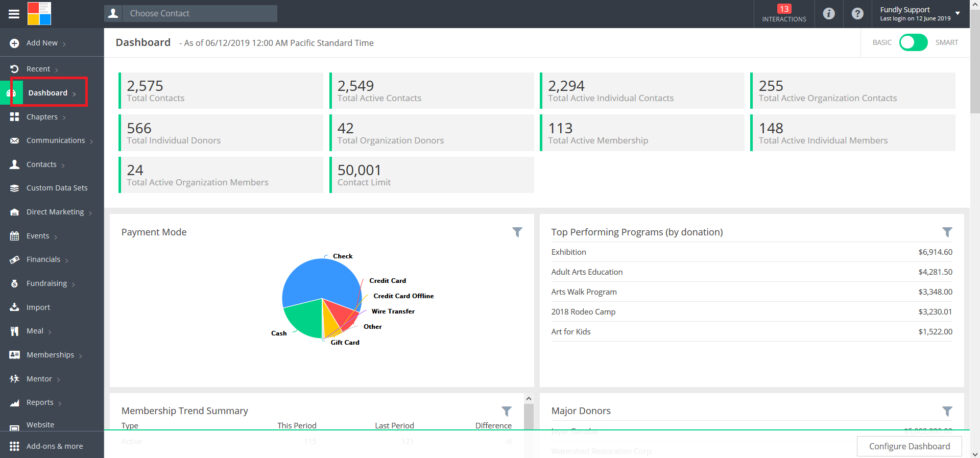
Task: Click the Direct Marketing icon
Action: click(14, 212)
